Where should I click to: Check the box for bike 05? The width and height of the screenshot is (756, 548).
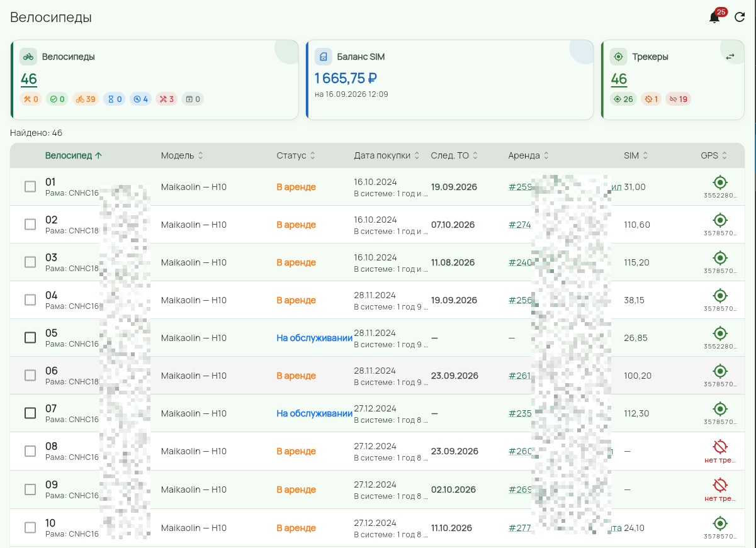tap(30, 338)
